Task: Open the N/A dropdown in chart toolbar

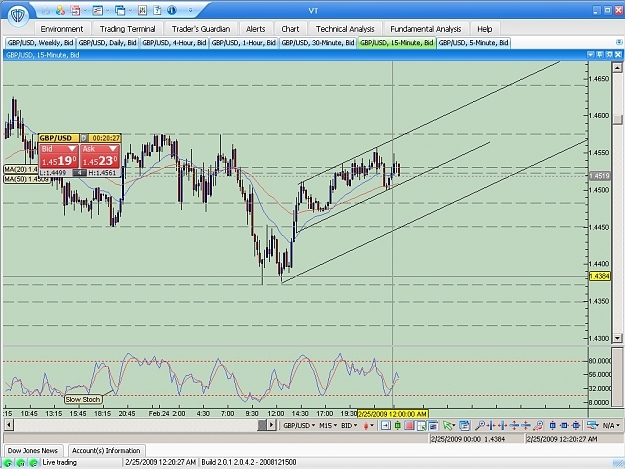Action: coord(611,426)
